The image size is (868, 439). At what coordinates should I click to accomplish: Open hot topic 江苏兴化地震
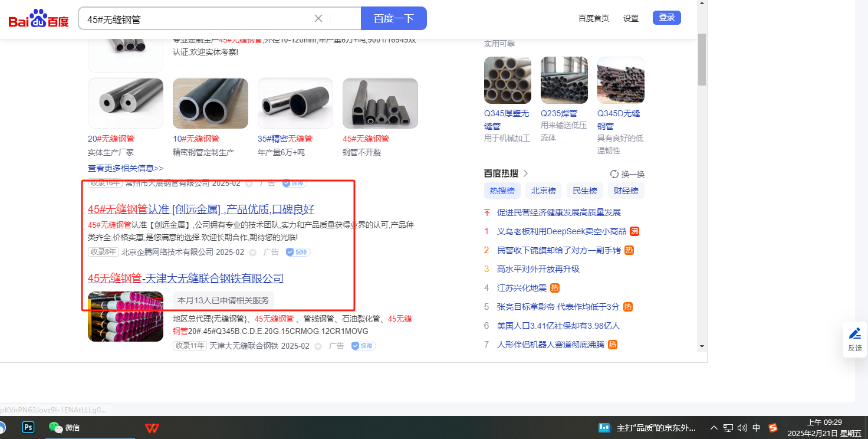tap(522, 288)
